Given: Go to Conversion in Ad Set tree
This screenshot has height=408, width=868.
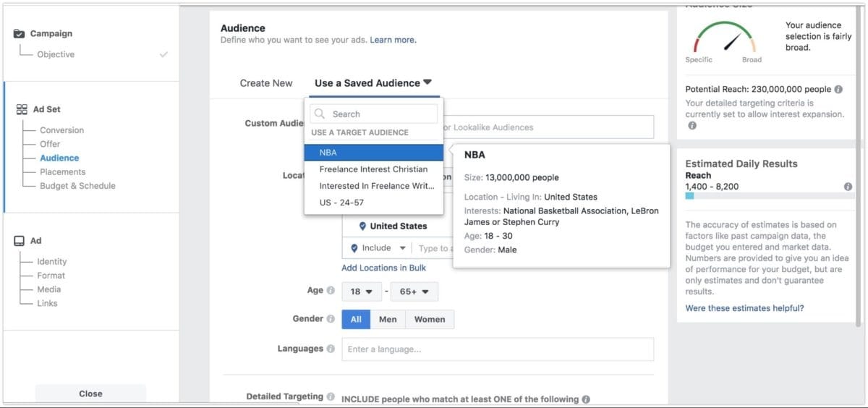Looking at the screenshot, I should pyautogui.click(x=61, y=130).
